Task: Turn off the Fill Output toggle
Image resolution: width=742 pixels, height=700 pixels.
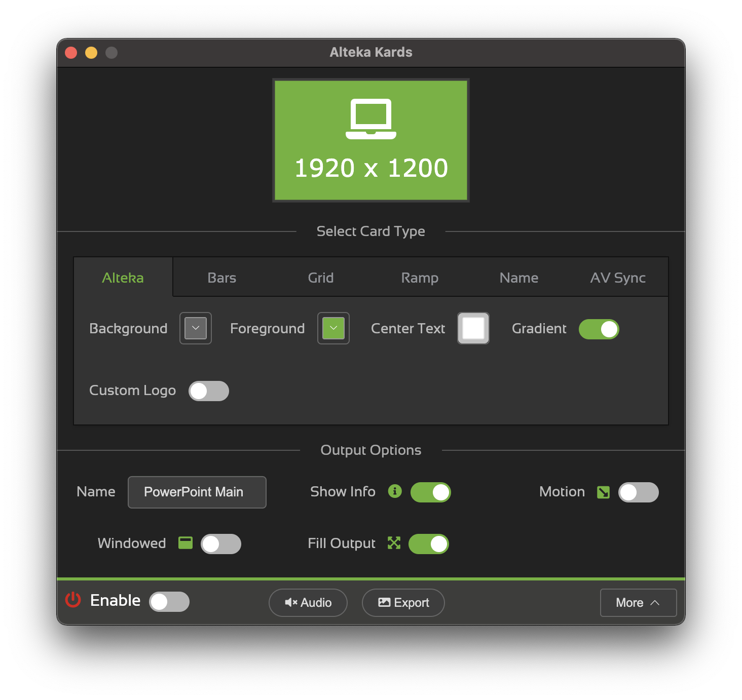Action: tap(429, 544)
